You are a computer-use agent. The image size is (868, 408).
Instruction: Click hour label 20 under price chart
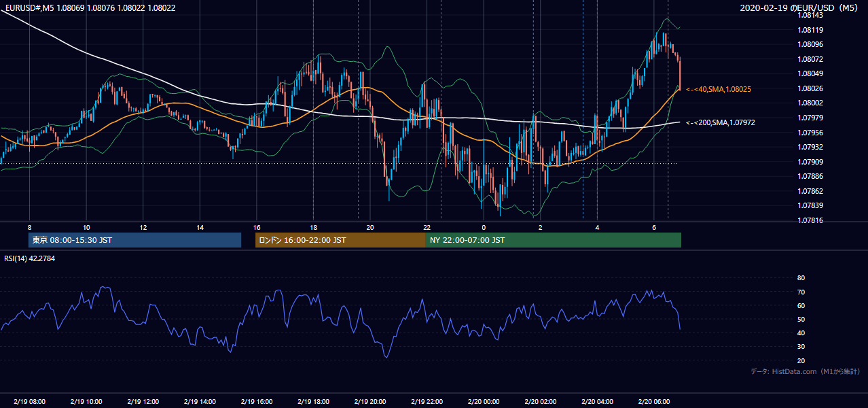pos(370,227)
